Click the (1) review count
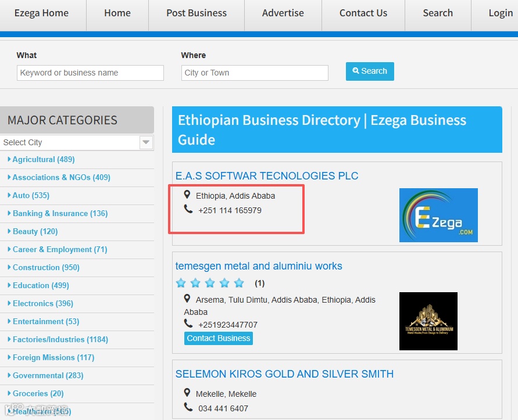 (x=260, y=283)
